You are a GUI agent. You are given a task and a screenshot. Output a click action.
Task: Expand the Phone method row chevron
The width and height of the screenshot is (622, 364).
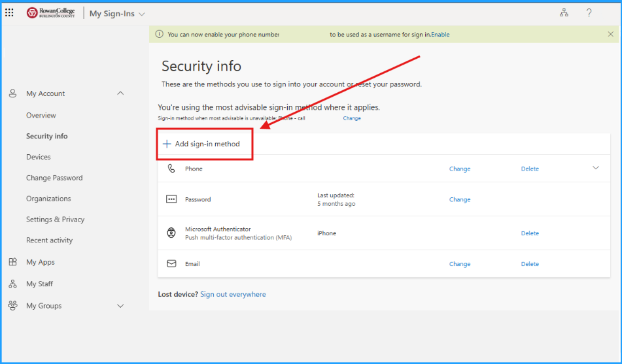[596, 168]
